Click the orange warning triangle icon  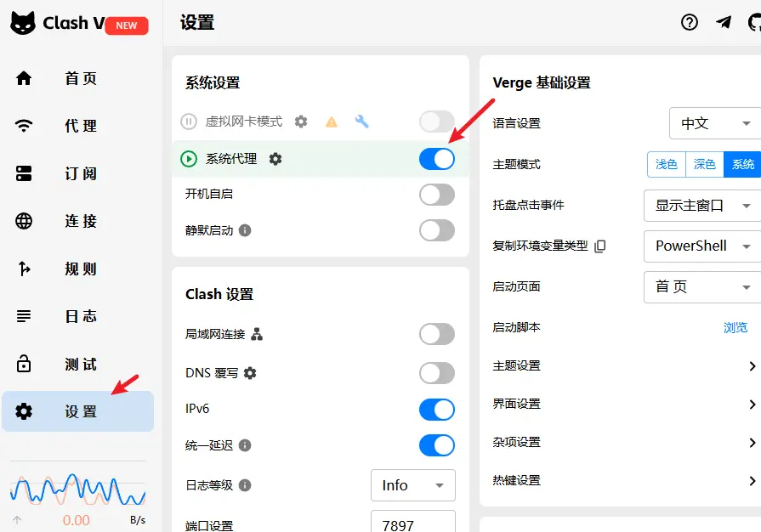point(332,122)
